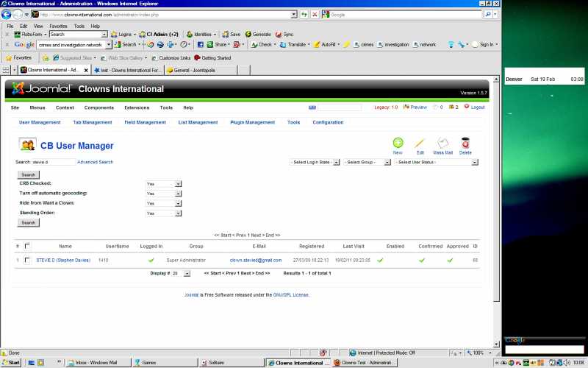Click Facebook icon in Google toolbar
The width and height of the screenshot is (588, 368).
200,44
